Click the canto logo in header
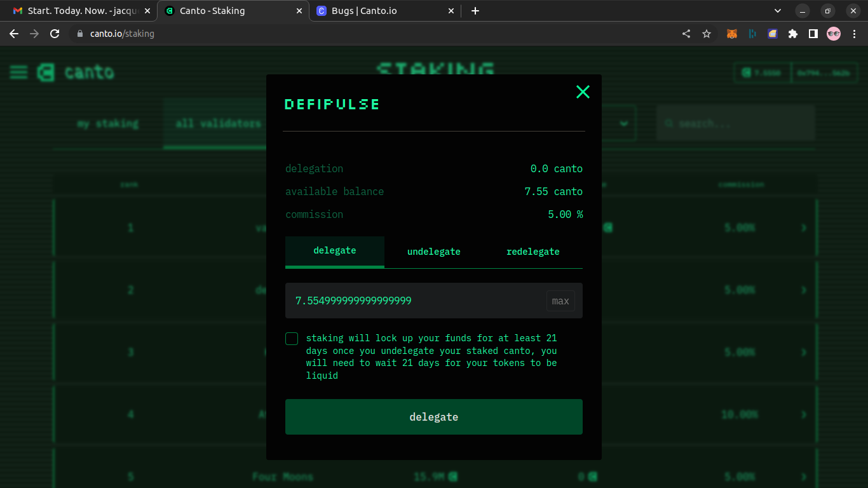The height and width of the screenshot is (488, 868). point(76,72)
